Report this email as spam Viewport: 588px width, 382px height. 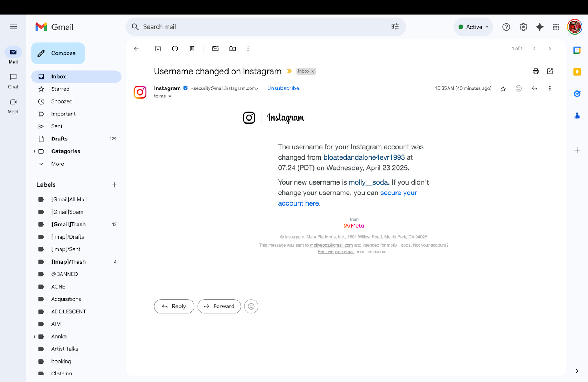(175, 49)
